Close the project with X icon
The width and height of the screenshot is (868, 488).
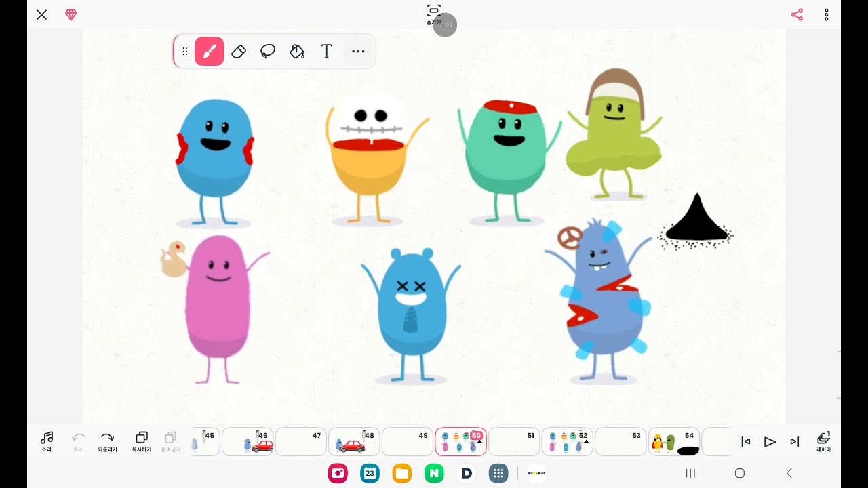click(42, 15)
